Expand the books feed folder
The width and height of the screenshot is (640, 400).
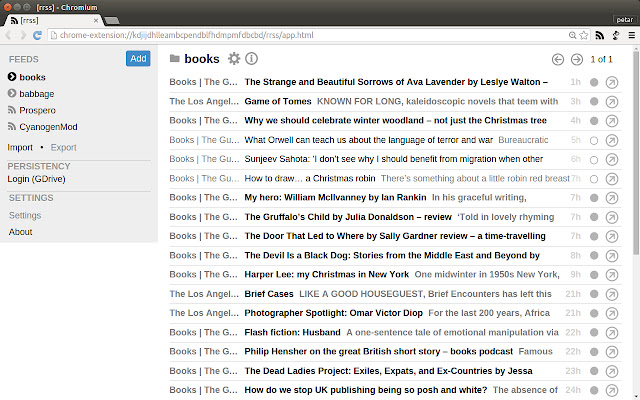tap(13, 77)
